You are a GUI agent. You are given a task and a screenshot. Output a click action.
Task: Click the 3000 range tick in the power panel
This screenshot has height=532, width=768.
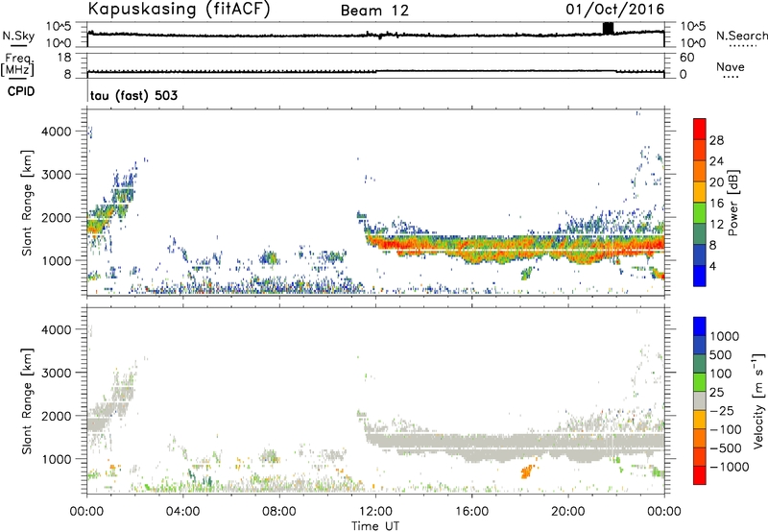coord(57,175)
